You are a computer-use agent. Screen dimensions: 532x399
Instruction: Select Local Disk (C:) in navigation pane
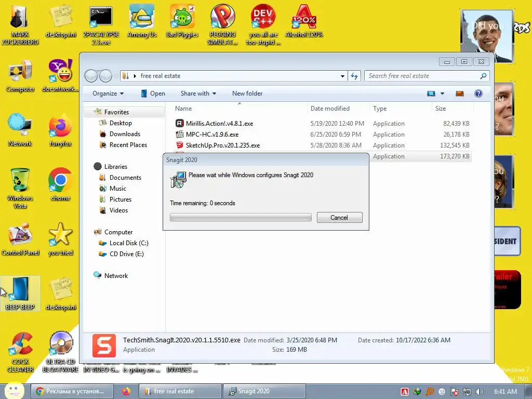tap(129, 243)
